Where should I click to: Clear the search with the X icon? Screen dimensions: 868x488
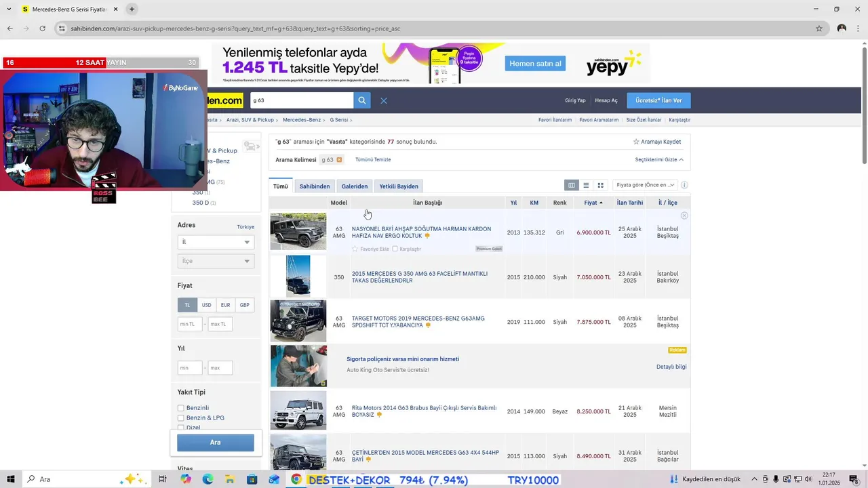tap(384, 100)
